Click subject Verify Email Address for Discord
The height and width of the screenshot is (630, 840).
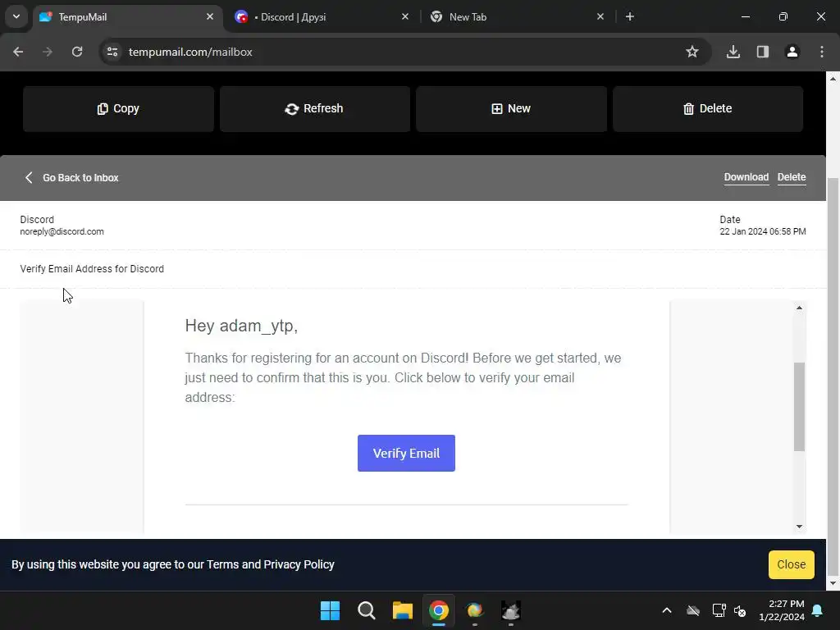point(92,269)
